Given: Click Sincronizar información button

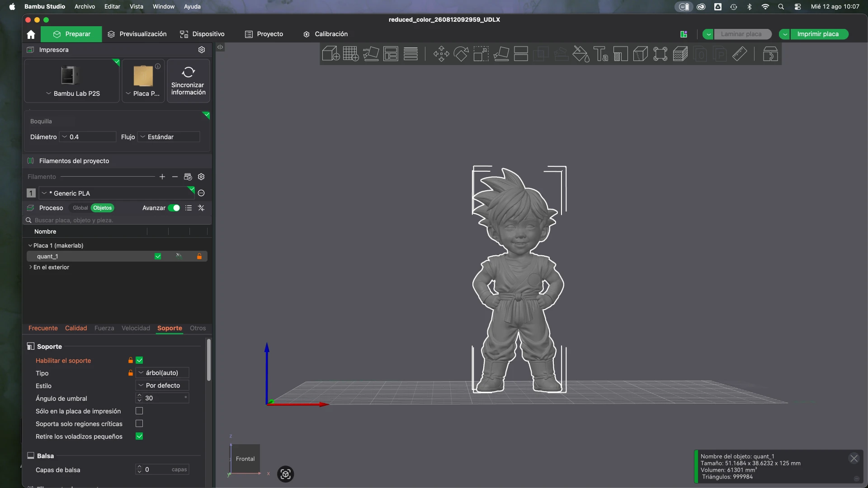Looking at the screenshot, I should click(189, 81).
